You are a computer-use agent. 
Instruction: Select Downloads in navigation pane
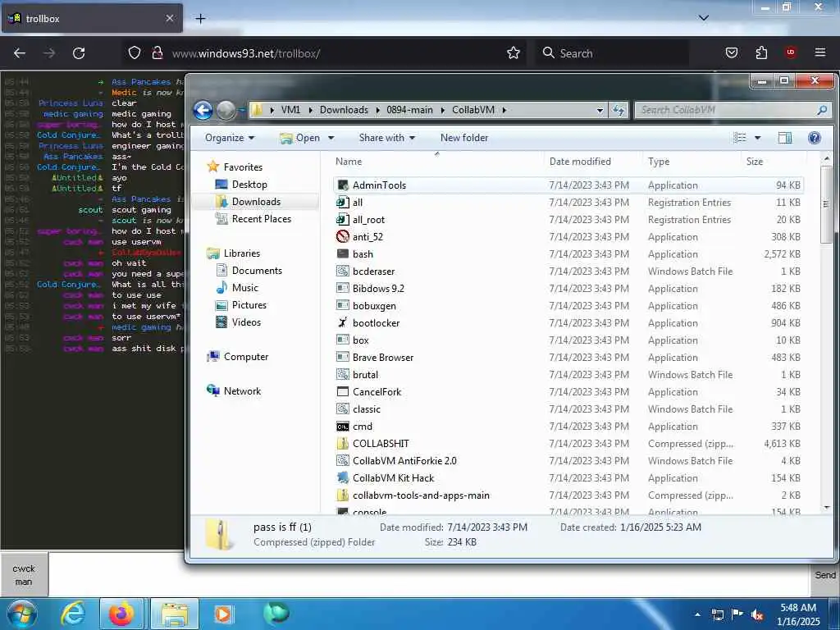256,202
